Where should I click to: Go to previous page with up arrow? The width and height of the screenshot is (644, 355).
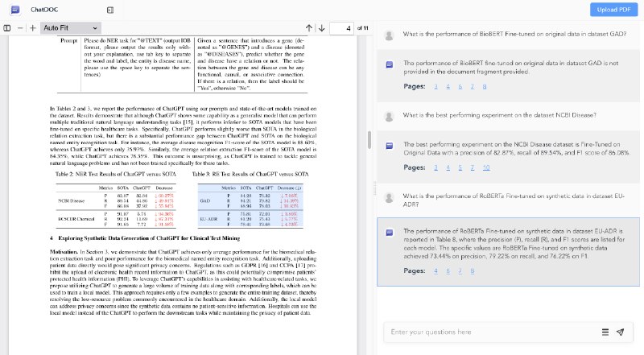(x=309, y=28)
